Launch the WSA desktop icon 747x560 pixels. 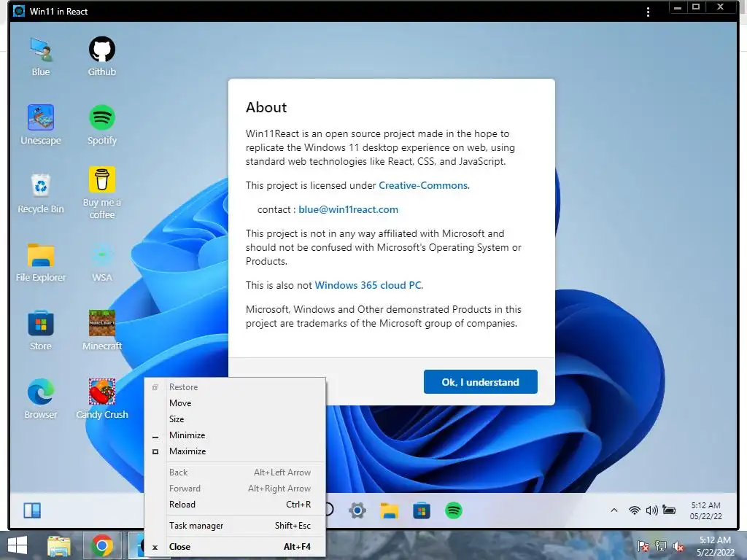click(x=102, y=262)
